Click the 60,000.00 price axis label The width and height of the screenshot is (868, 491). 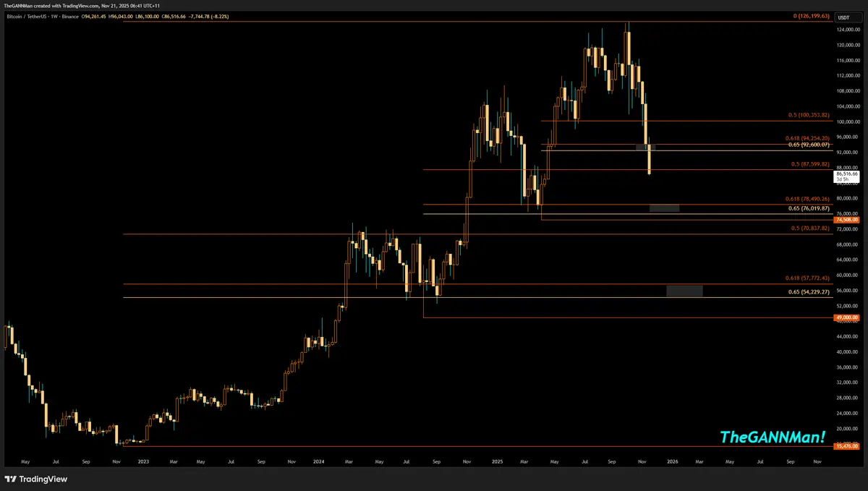click(x=847, y=276)
